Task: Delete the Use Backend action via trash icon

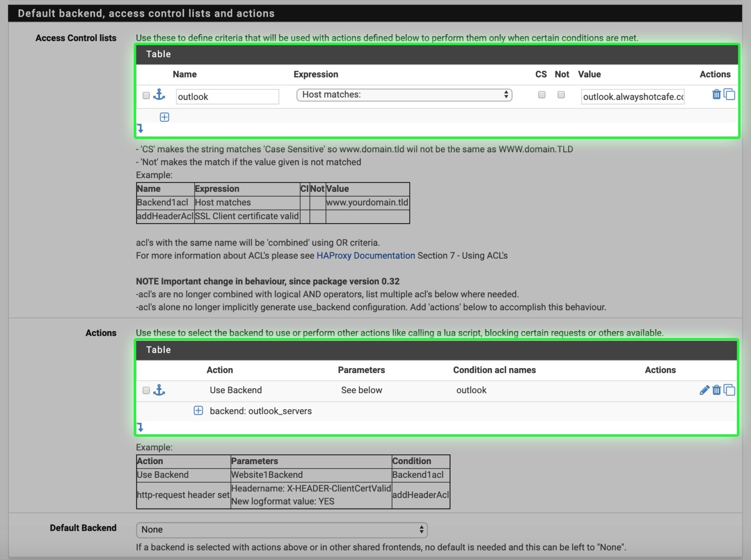Action: click(716, 390)
